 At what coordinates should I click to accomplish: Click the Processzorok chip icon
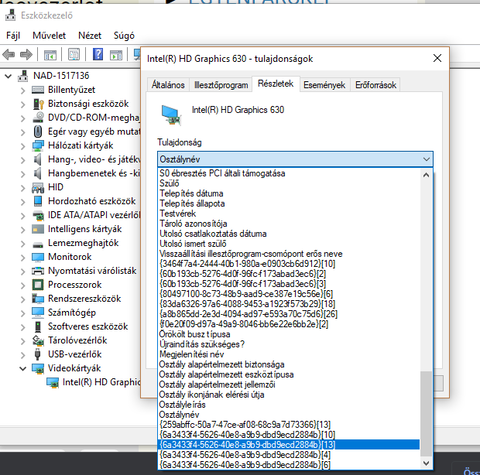click(38, 285)
